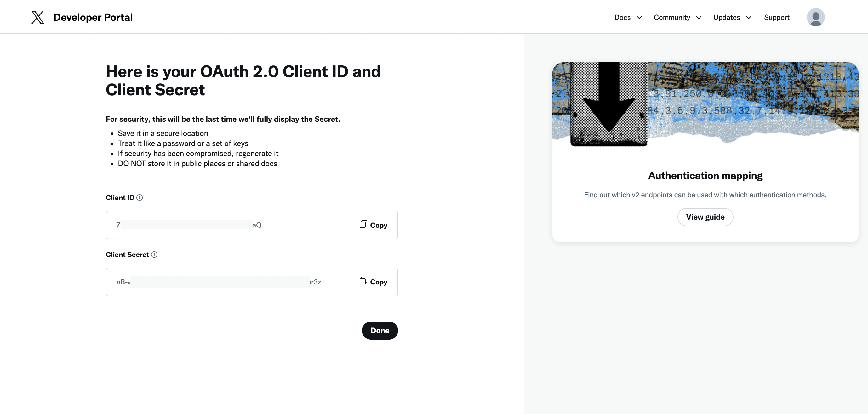Click 'If security has been compromised' line
The height and width of the screenshot is (414, 868).
coord(198,154)
